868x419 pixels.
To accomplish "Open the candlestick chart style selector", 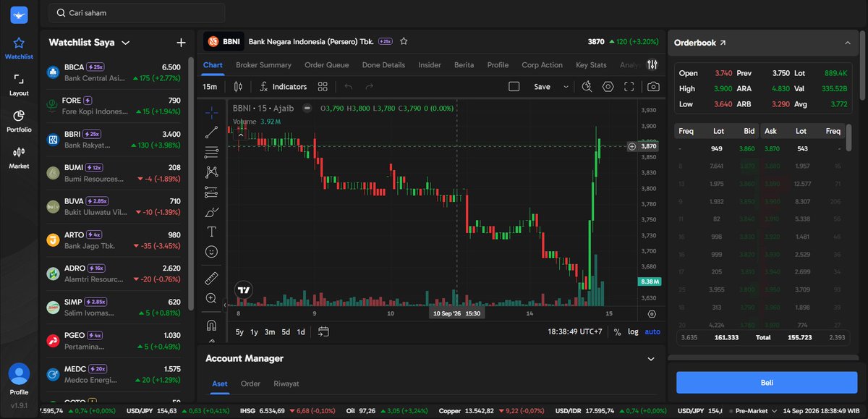I will (x=238, y=87).
